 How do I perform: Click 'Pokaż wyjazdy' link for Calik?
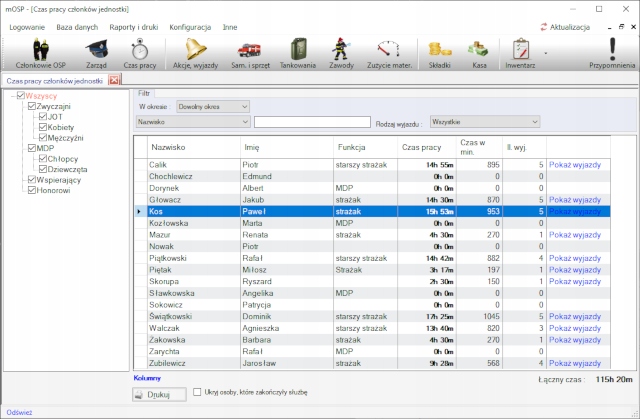tap(575, 164)
